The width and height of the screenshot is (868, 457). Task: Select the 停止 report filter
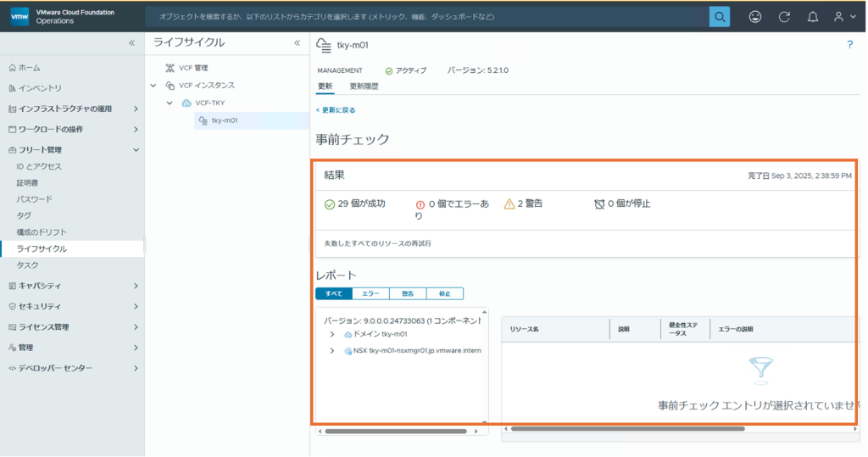tap(445, 293)
